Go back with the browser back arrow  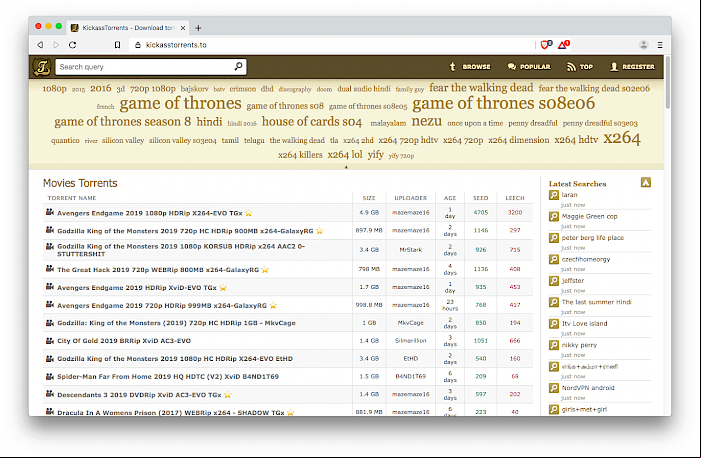click(40, 45)
